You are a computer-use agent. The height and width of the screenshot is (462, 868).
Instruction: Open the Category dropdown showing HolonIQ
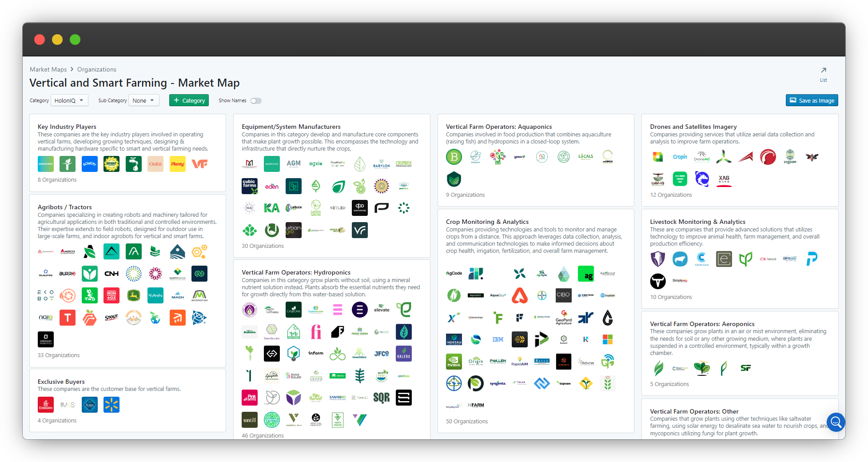pyautogui.click(x=69, y=100)
